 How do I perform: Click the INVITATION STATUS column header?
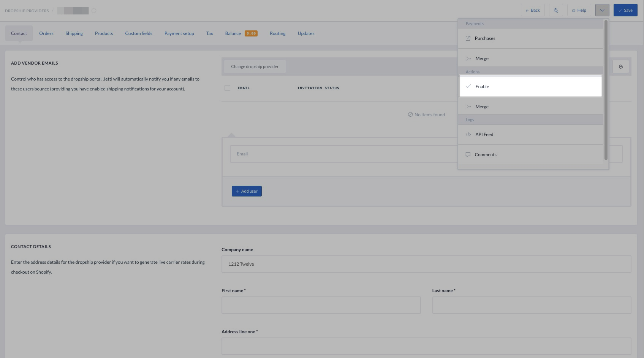click(x=318, y=88)
